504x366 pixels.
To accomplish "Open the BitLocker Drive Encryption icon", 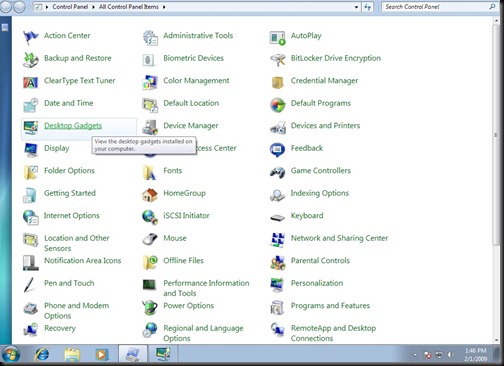I will point(278,60).
